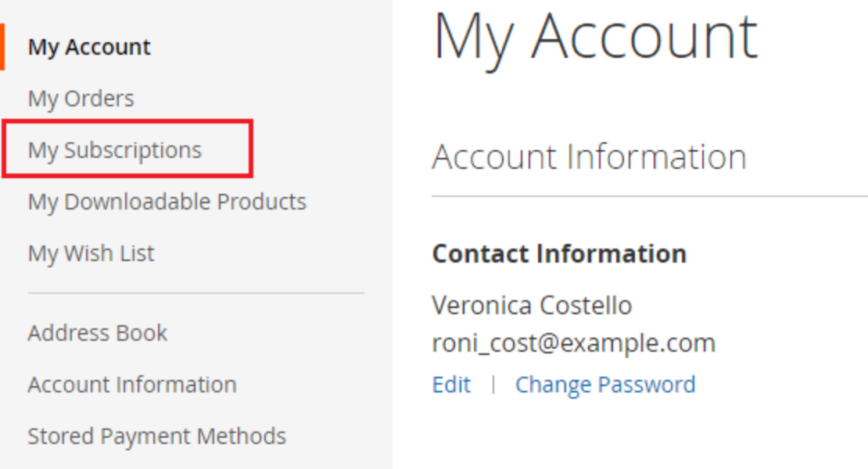Click the horizontal rule under Account Information heading
This screenshot has width=868, height=469.
coord(649,195)
